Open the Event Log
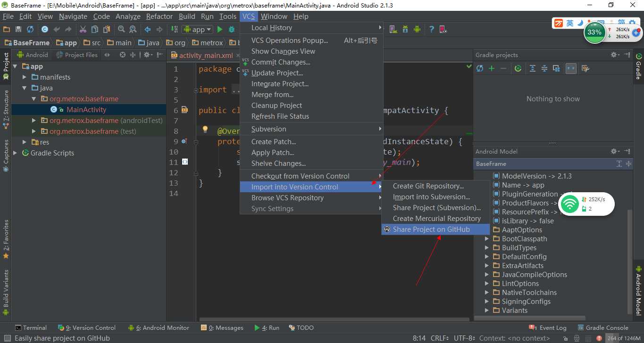 pos(548,328)
